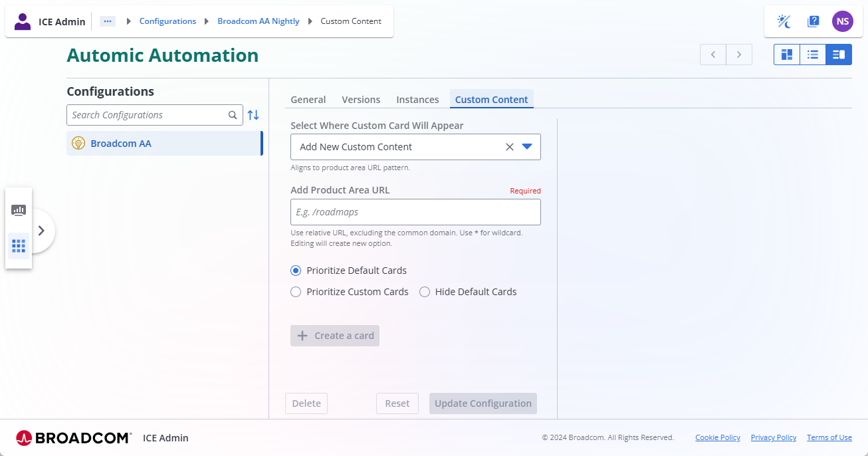This screenshot has height=456, width=868.
Task: Expand the breadcrumb ellipsis menu
Action: coord(108,21)
